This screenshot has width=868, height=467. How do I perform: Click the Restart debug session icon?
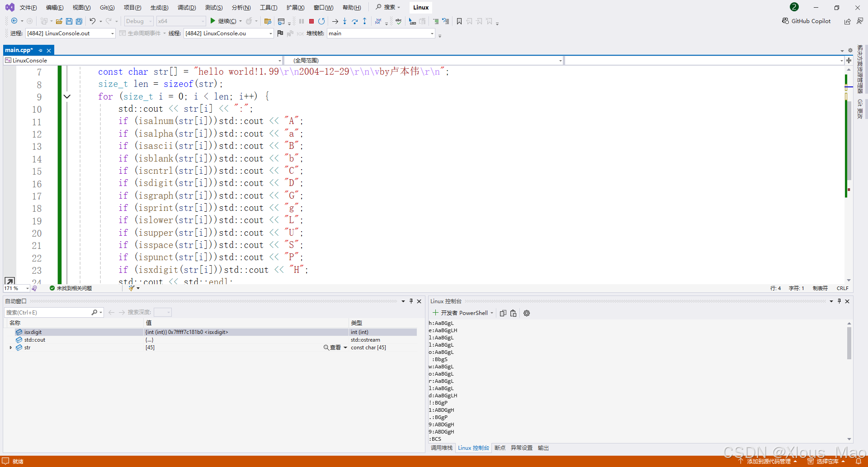(x=321, y=21)
